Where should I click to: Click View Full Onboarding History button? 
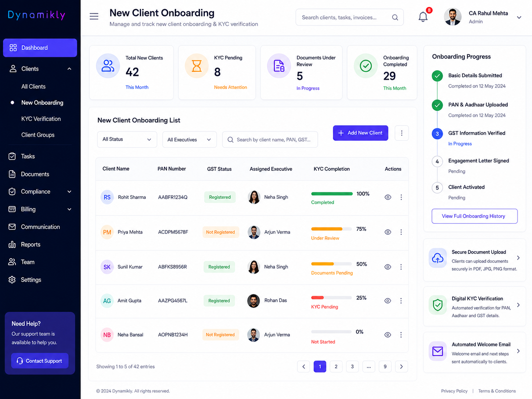coord(474,216)
